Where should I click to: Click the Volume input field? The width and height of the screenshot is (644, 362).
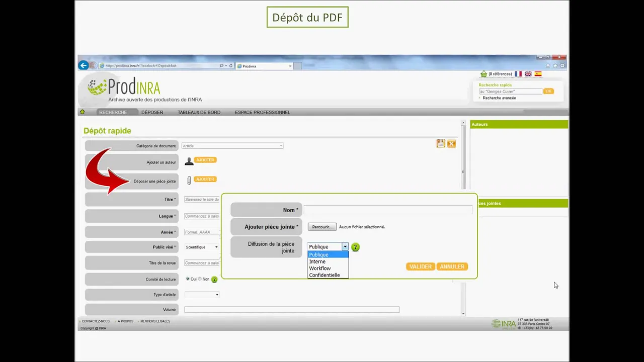pos(292,310)
